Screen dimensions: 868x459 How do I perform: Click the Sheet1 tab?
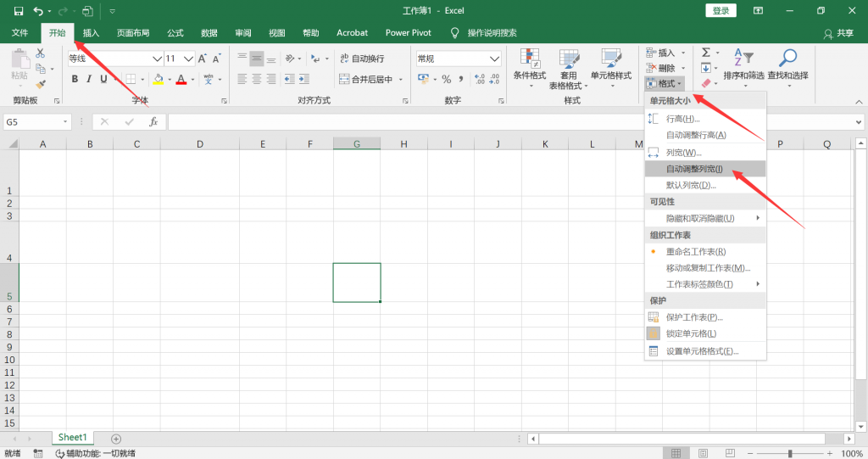tap(73, 438)
